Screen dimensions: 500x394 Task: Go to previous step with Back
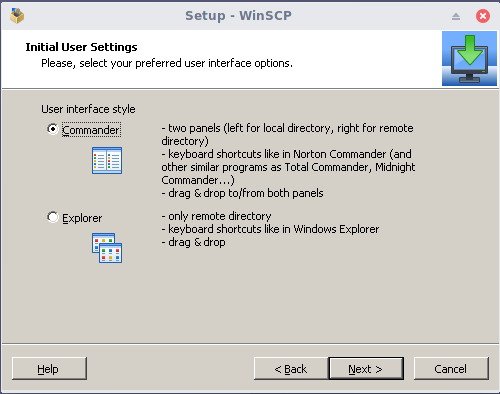[x=291, y=369]
